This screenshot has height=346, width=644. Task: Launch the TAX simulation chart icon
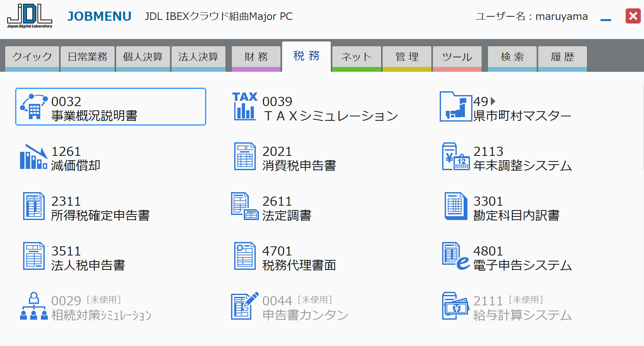pyautogui.click(x=245, y=106)
